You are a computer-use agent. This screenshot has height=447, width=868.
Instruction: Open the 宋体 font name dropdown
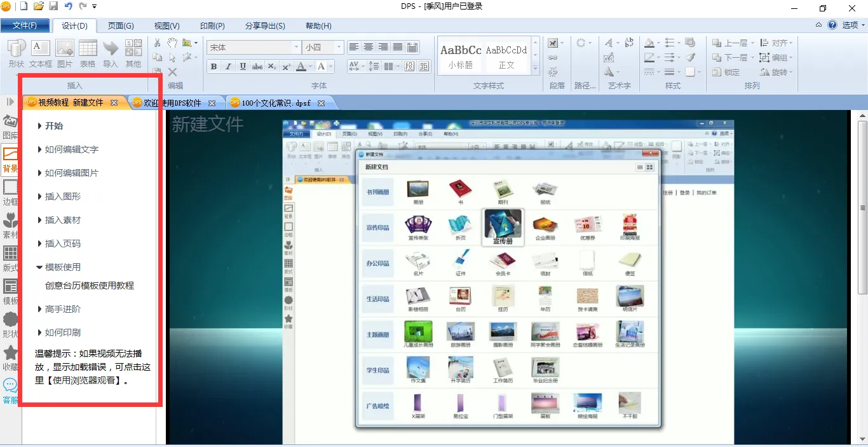point(296,48)
